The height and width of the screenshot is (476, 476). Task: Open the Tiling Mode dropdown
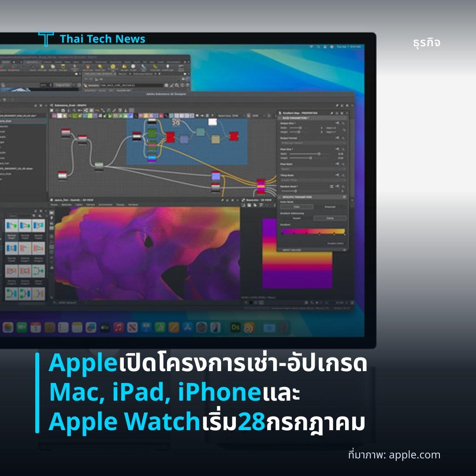[x=313, y=180]
